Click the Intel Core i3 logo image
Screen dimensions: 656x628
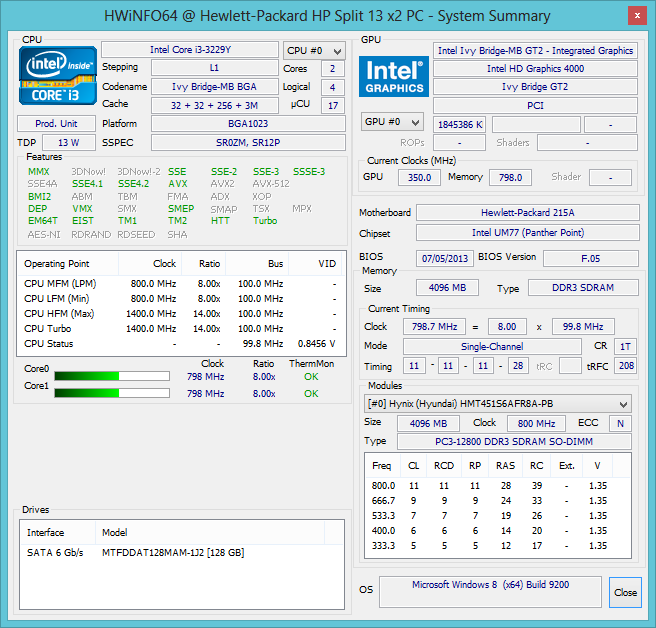click(x=58, y=75)
